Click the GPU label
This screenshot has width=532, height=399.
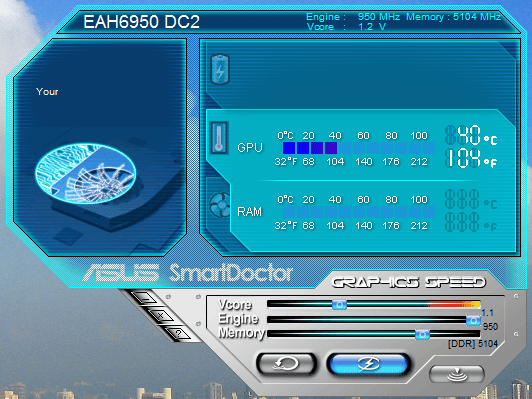(250, 148)
